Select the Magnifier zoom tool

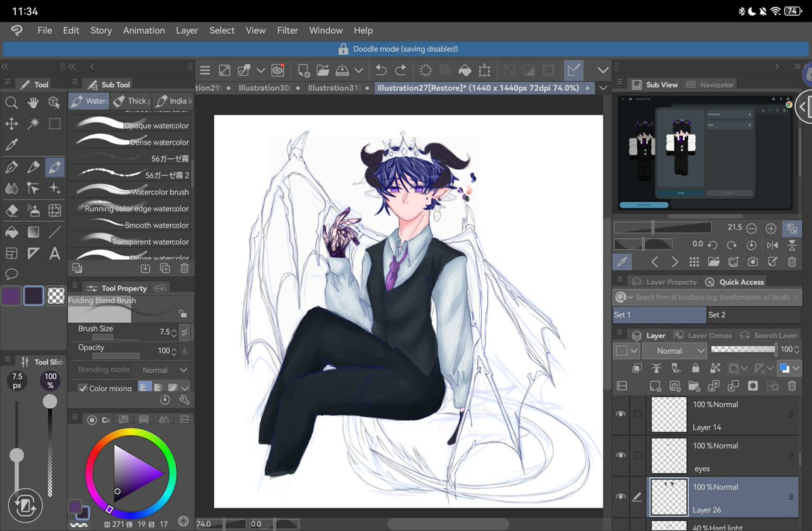(12, 102)
